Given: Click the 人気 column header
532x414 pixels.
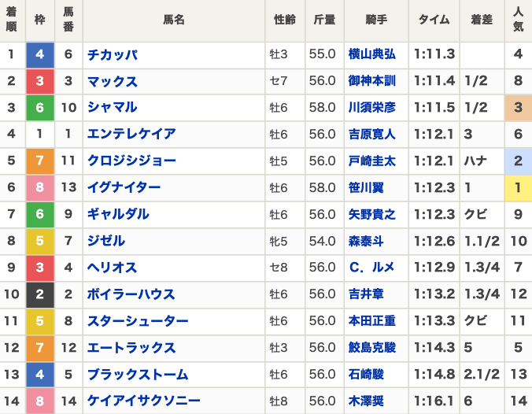Looking at the screenshot, I should [518, 21].
